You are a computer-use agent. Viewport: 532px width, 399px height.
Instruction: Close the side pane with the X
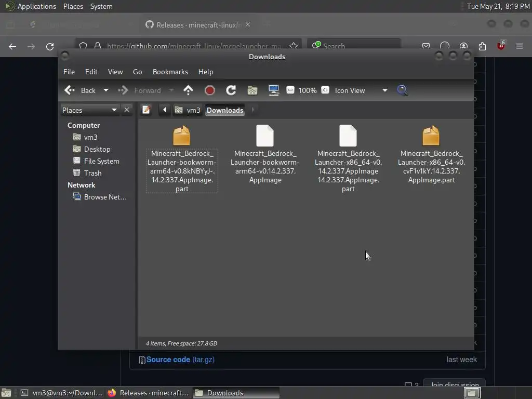pos(127,110)
